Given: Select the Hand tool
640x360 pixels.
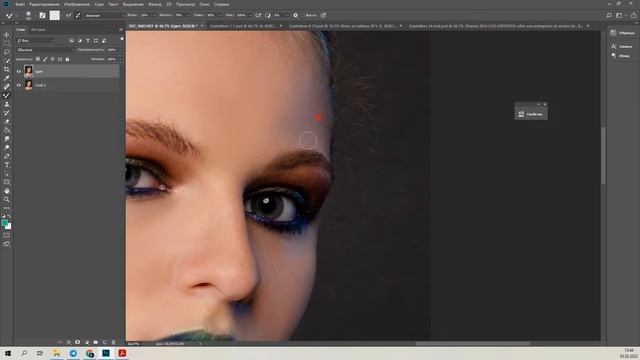Looking at the screenshot, I should (x=7, y=191).
